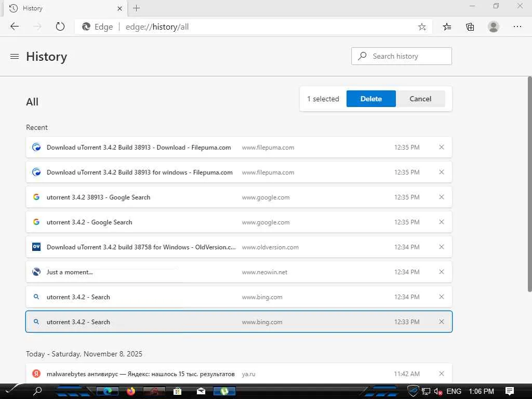Open the malwarebytes антивирус Яндекс entry

[x=140, y=374]
